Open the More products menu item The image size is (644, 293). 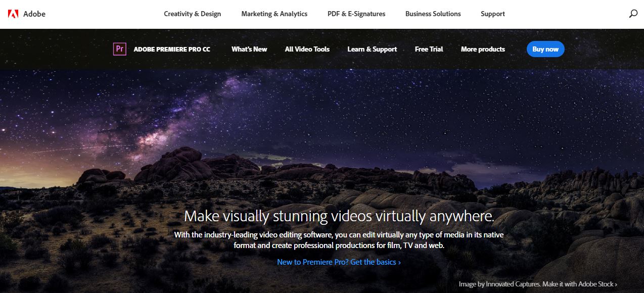point(483,49)
